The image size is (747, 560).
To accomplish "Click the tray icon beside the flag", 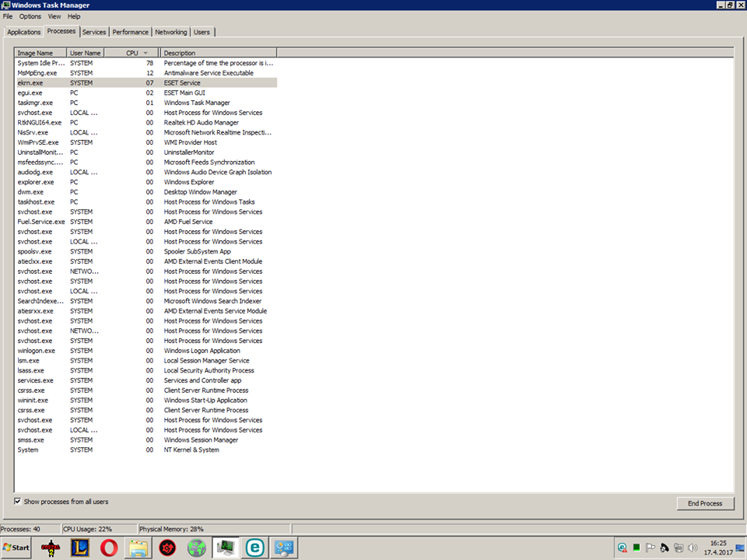I will [x=664, y=548].
